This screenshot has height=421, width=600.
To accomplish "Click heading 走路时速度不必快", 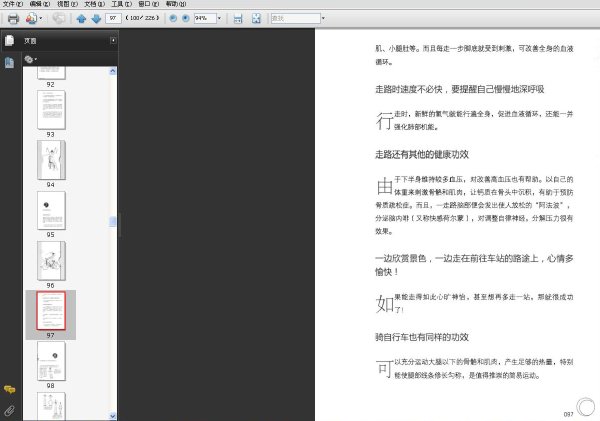I will 408,89.
